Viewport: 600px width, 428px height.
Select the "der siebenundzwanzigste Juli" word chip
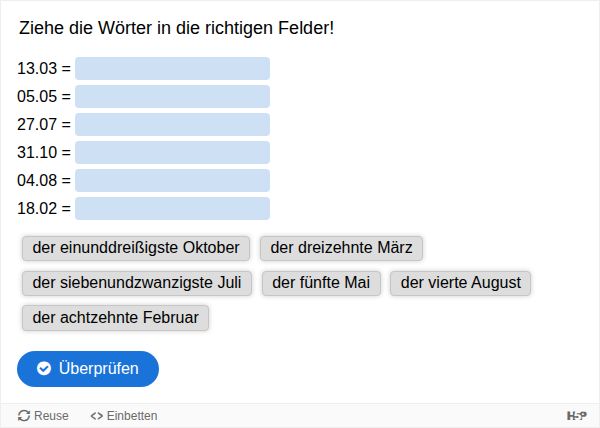[137, 283]
